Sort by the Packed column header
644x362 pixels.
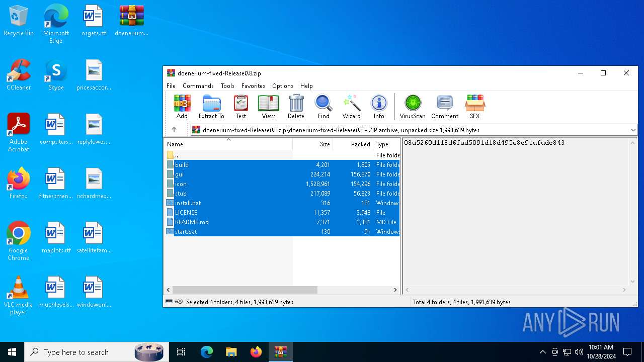click(353, 144)
